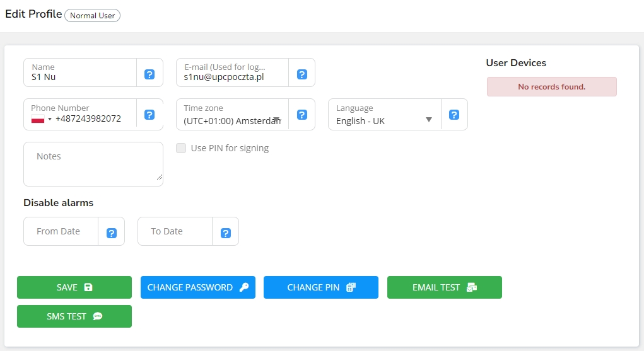
Task: Click the help icon next to Name
Action: tap(149, 74)
